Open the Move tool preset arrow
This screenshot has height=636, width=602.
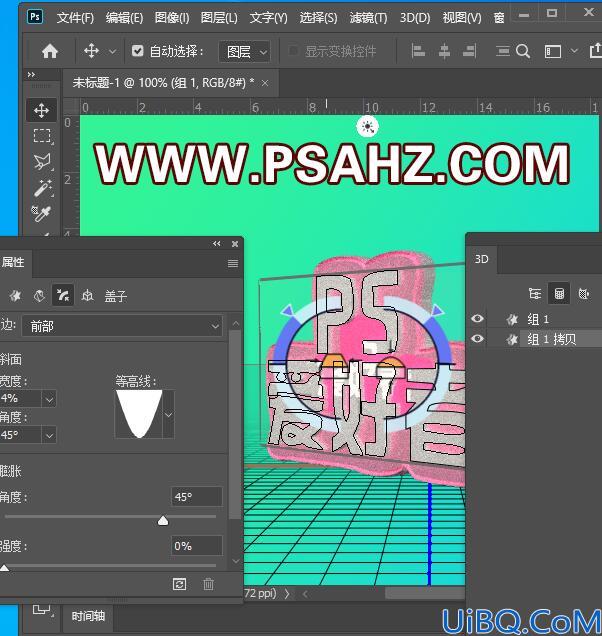click(112, 52)
